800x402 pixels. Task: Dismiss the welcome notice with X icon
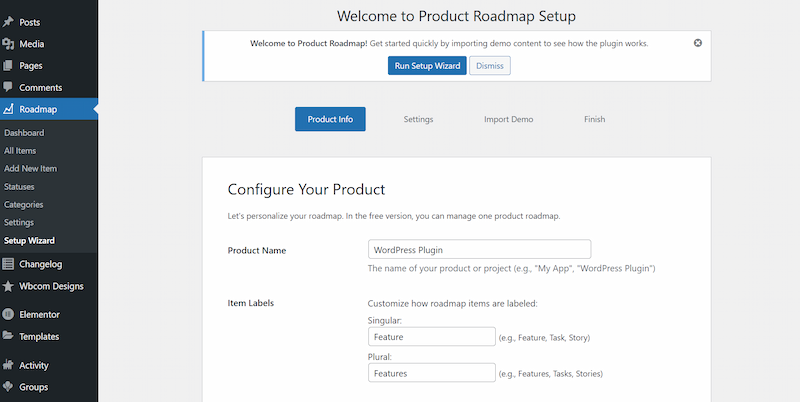coord(697,43)
